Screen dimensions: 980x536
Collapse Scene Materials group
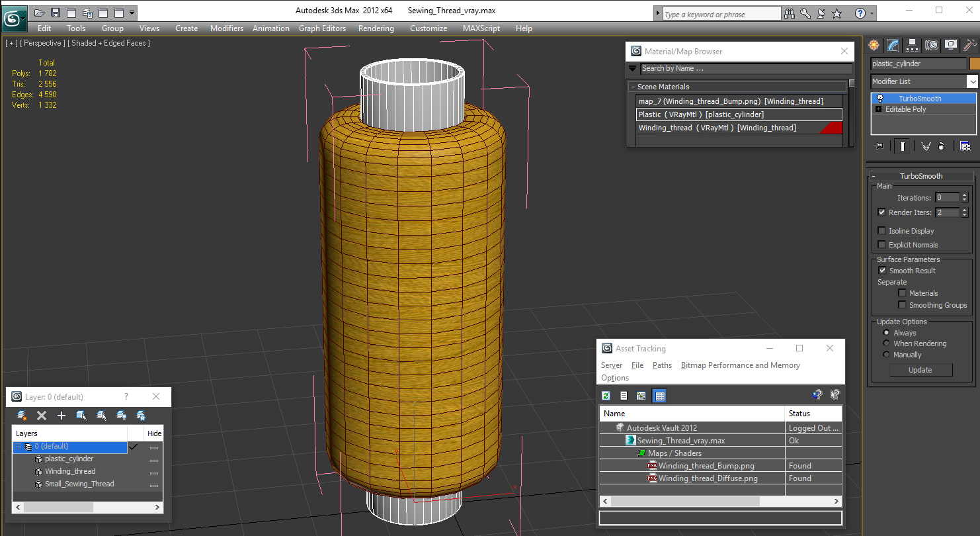tap(632, 87)
